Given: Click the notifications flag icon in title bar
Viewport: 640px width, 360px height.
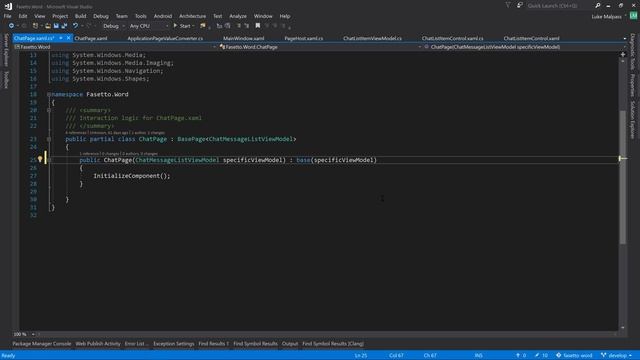Looking at the screenshot, I should [x=508, y=5].
